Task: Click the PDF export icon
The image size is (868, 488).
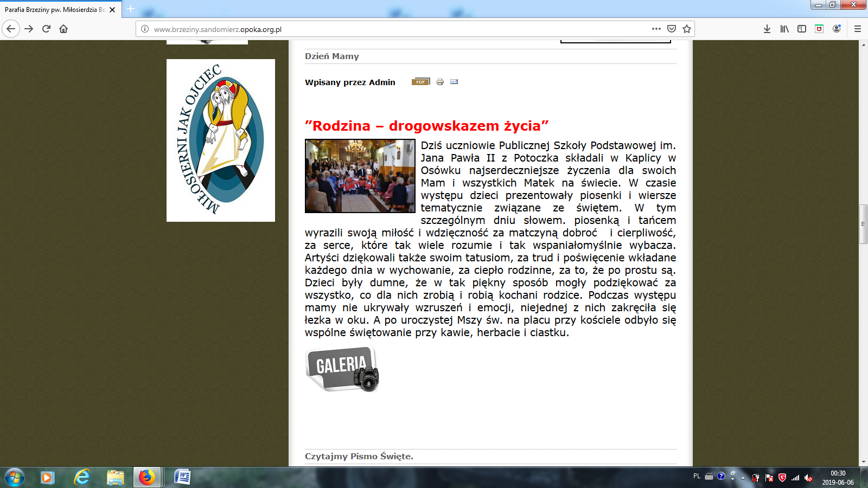Action: coord(420,82)
